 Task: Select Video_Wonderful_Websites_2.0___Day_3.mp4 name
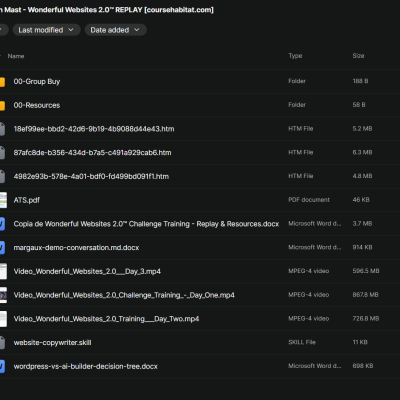coord(87,271)
